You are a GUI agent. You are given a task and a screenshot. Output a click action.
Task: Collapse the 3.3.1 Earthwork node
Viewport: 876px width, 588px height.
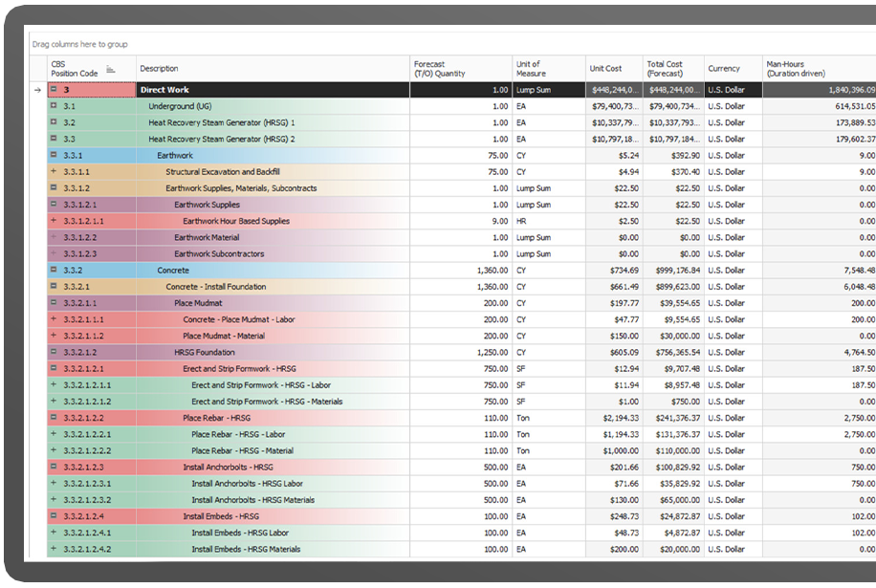[54, 155]
